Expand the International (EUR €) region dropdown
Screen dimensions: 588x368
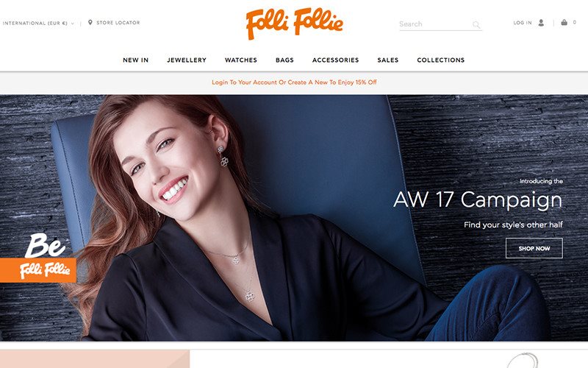[38, 24]
